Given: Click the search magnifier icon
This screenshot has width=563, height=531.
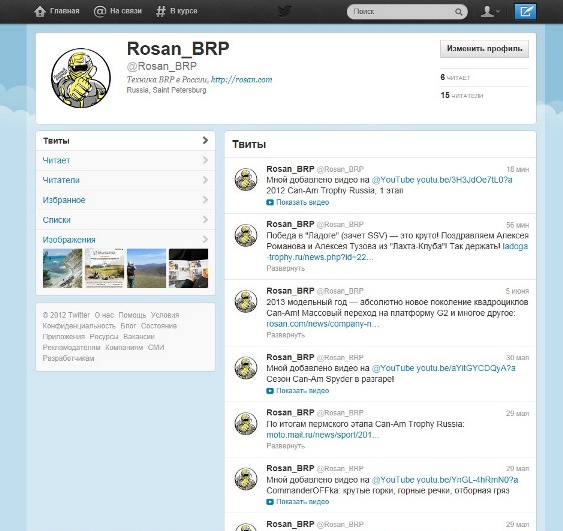Looking at the screenshot, I should coord(459,12).
